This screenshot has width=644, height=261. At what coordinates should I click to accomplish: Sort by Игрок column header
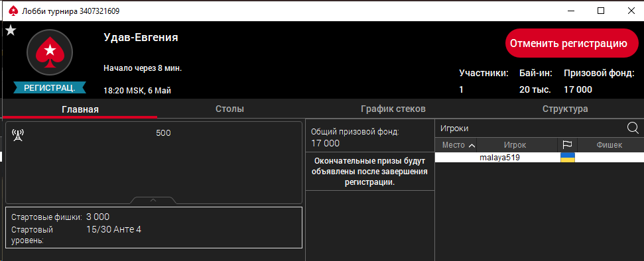pyautogui.click(x=515, y=145)
